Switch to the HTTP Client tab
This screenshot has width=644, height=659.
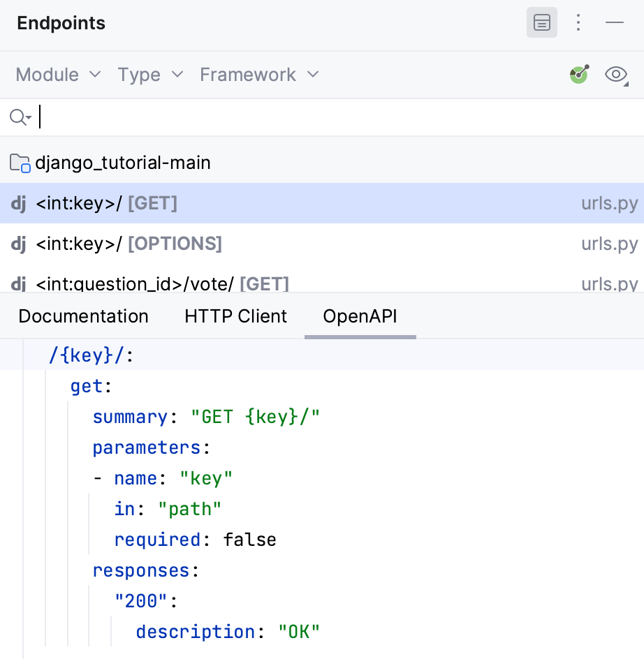235,316
